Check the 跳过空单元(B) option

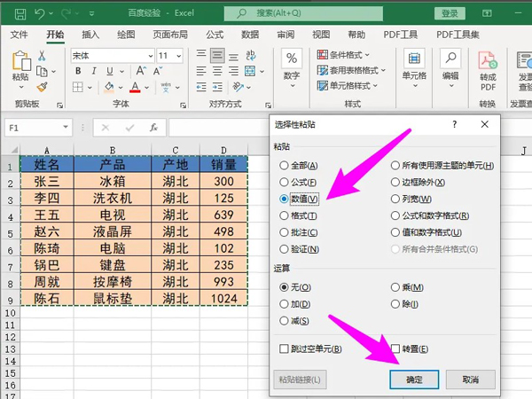click(x=284, y=348)
